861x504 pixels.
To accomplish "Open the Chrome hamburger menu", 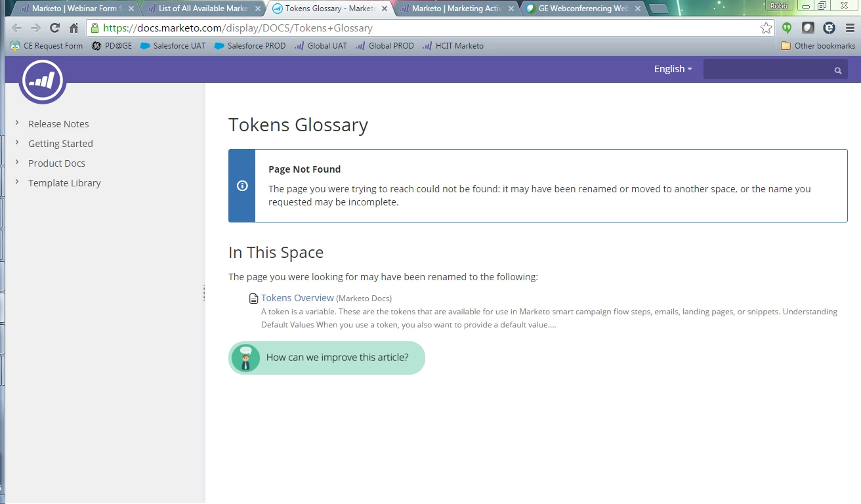I will click(850, 28).
